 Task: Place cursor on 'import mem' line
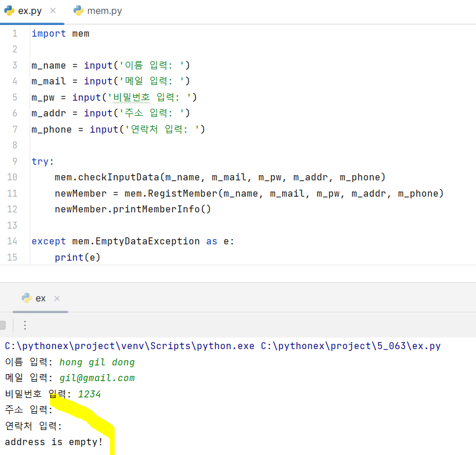pyautogui.click(x=61, y=33)
